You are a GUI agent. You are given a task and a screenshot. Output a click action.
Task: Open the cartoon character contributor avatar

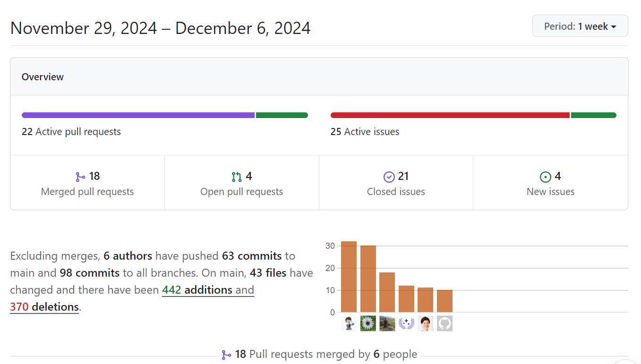[x=349, y=323]
